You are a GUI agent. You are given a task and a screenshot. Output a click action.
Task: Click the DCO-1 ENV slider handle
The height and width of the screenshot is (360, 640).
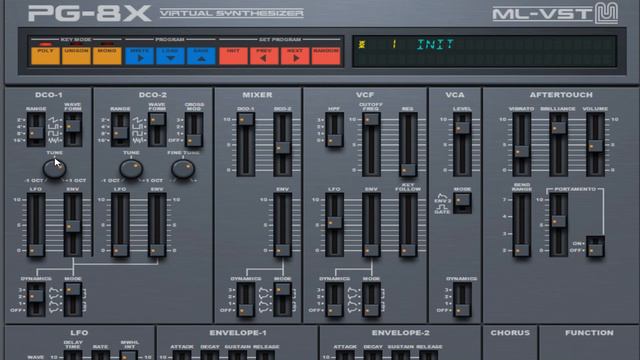[x=73, y=226]
